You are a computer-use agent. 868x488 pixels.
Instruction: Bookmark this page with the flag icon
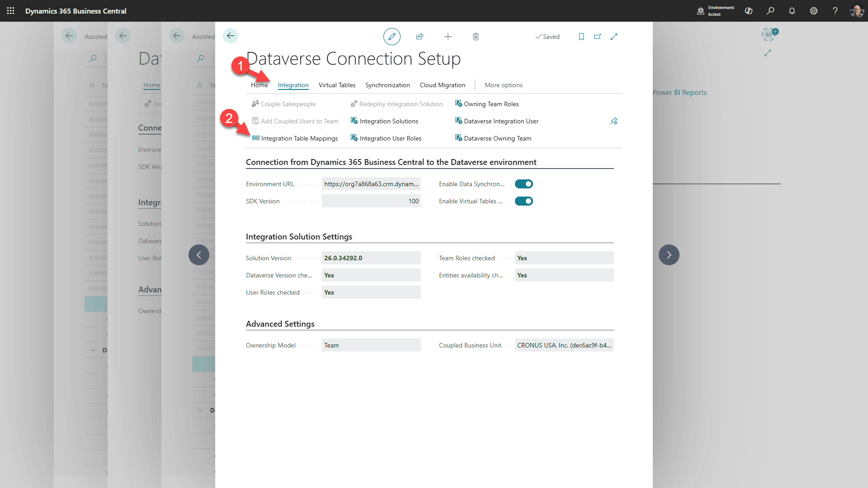(581, 37)
